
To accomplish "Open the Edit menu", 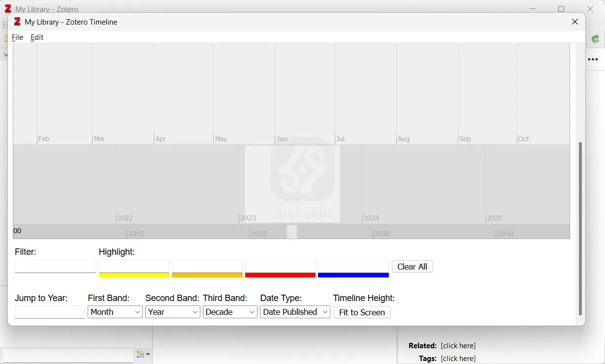I will (37, 37).
